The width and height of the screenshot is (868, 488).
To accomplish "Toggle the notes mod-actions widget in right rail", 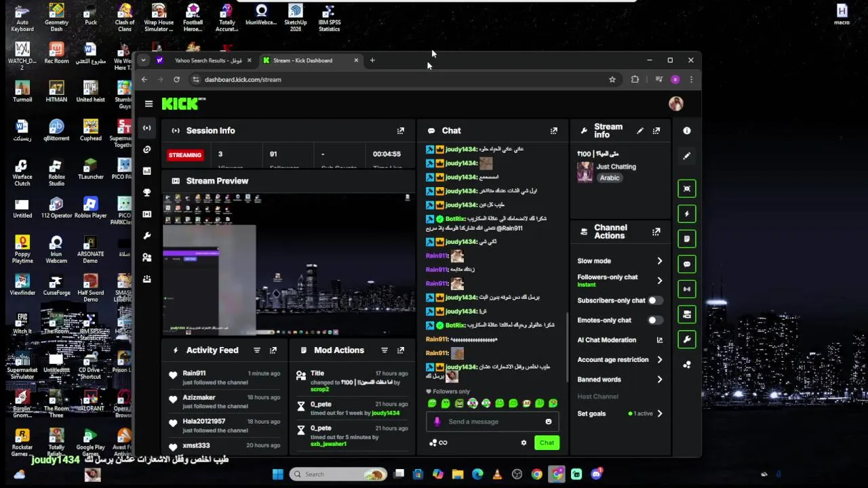I will pyautogui.click(x=687, y=239).
